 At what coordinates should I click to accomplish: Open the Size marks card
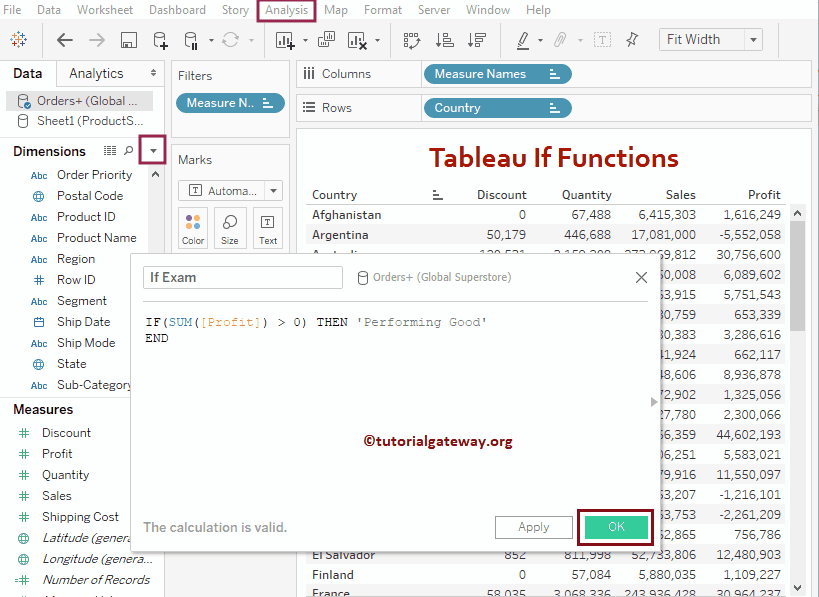pos(230,227)
